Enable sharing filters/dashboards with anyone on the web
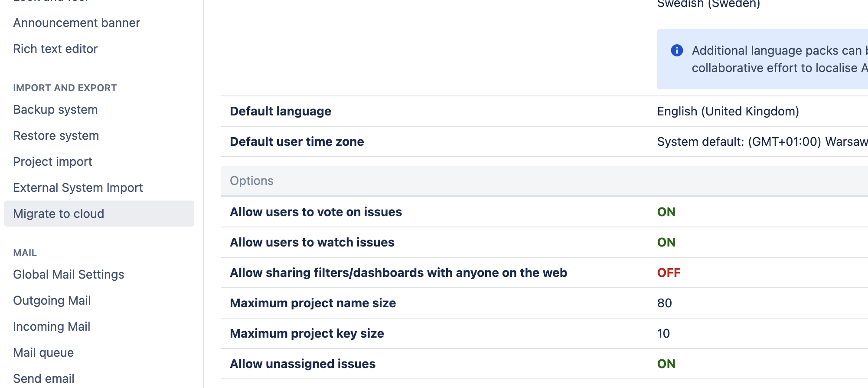The height and width of the screenshot is (388, 868). (668, 273)
